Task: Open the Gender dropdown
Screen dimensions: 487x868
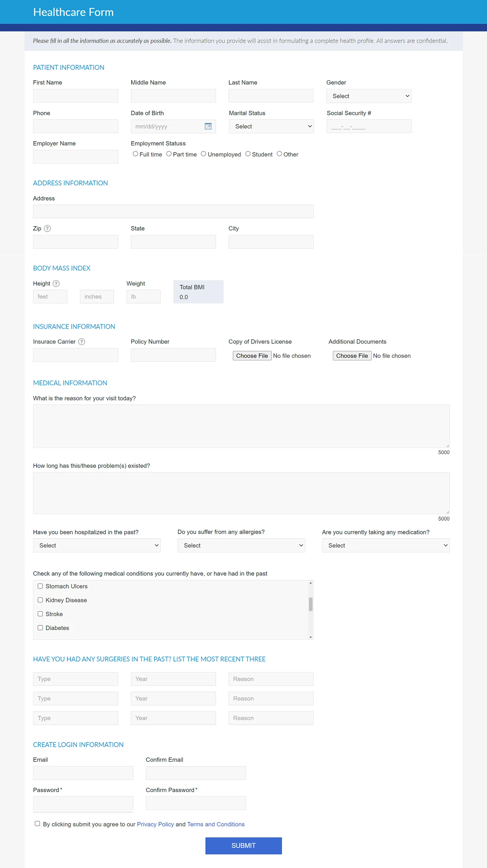Action: coord(369,96)
